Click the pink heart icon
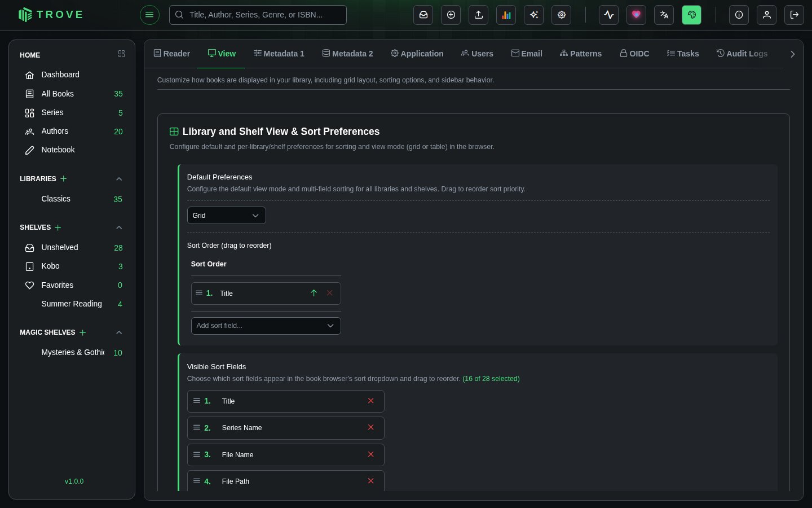 point(637,15)
